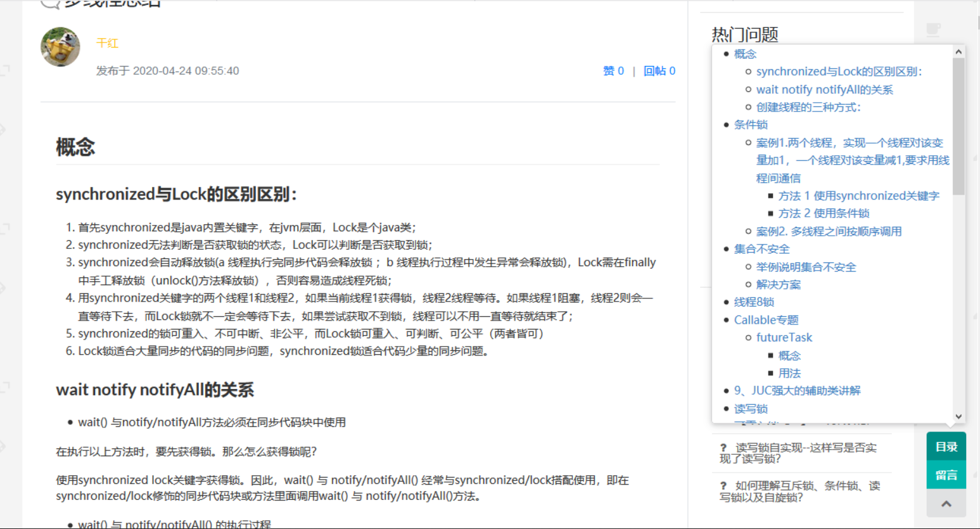Image resolution: width=980 pixels, height=529 pixels.
Task: Open the teal 目录 floating button
Action: (x=946, y=446)
